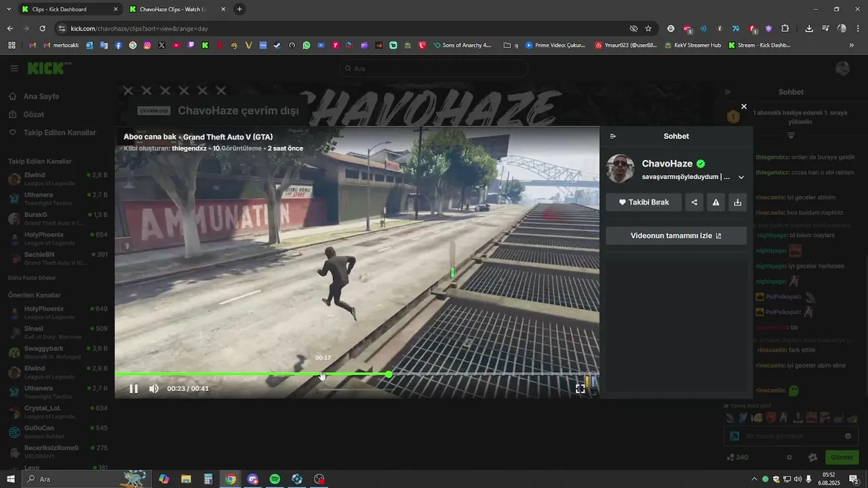Pause the clip playback
The width and height of the screenshot is (868, 488).
(134, 388)
